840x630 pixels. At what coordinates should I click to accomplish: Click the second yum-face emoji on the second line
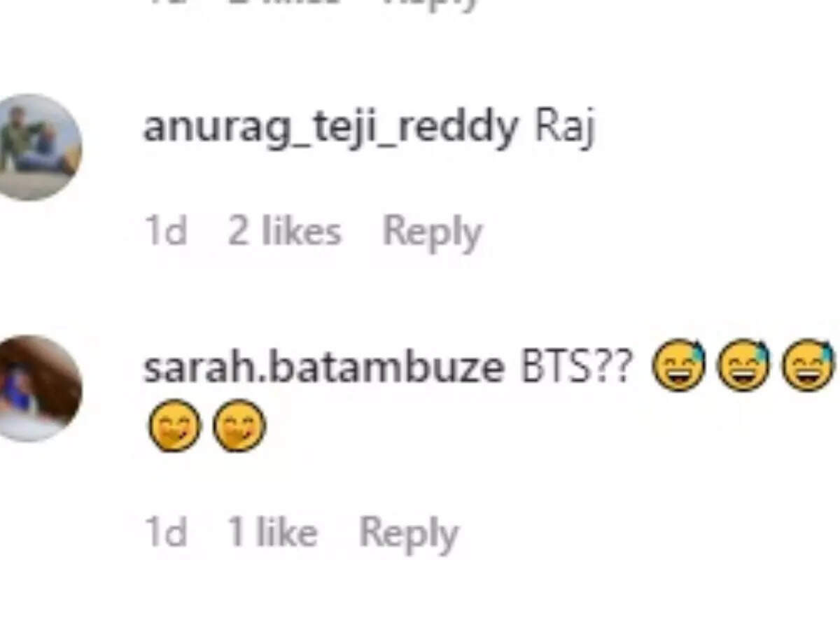[x=239, y=426]
